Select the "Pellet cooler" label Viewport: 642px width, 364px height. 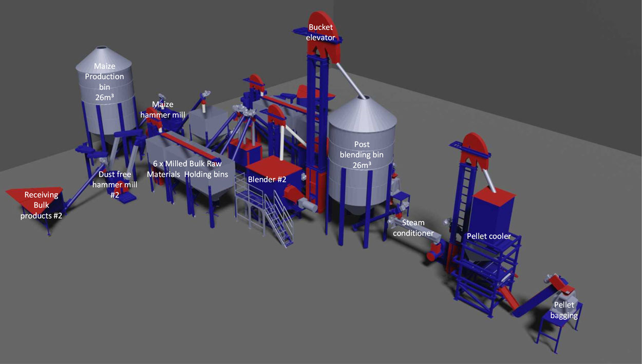[x=488, y=236]
